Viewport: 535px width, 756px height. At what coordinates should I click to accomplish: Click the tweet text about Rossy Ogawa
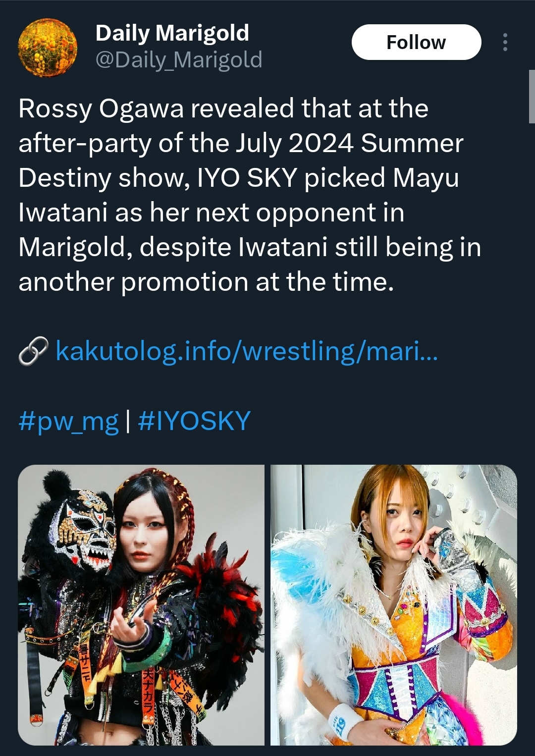[x=250, y=195]
